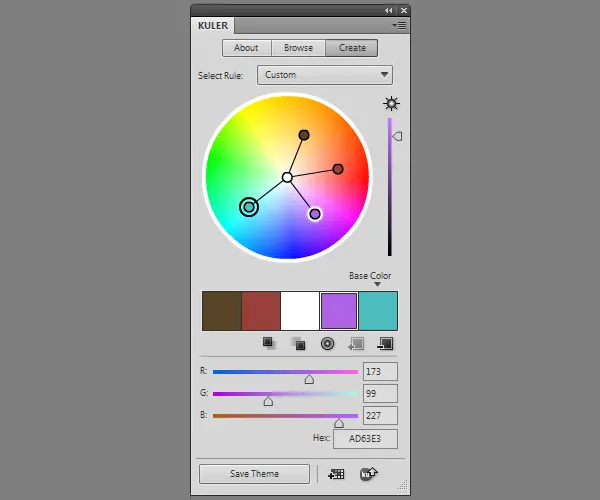Add theme to swatches panel icon
This screenshot has width=600, height=500.
pos(336,474)
